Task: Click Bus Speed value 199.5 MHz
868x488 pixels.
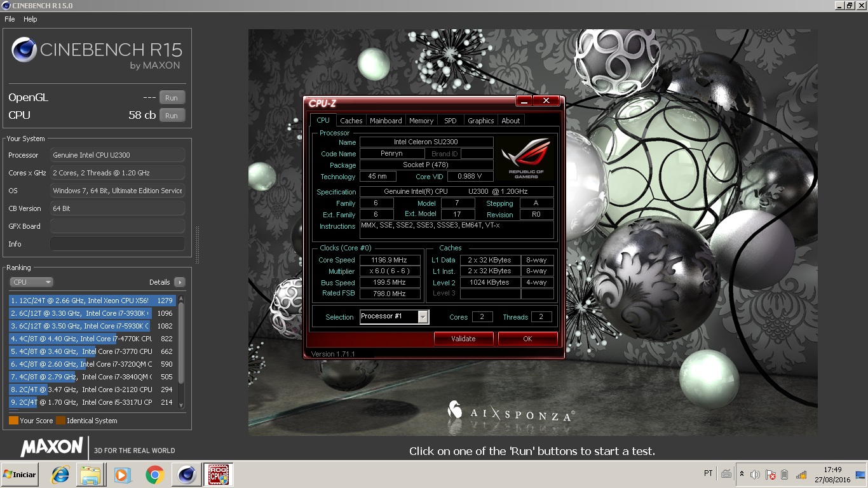Action: click(x=390, y=282)
